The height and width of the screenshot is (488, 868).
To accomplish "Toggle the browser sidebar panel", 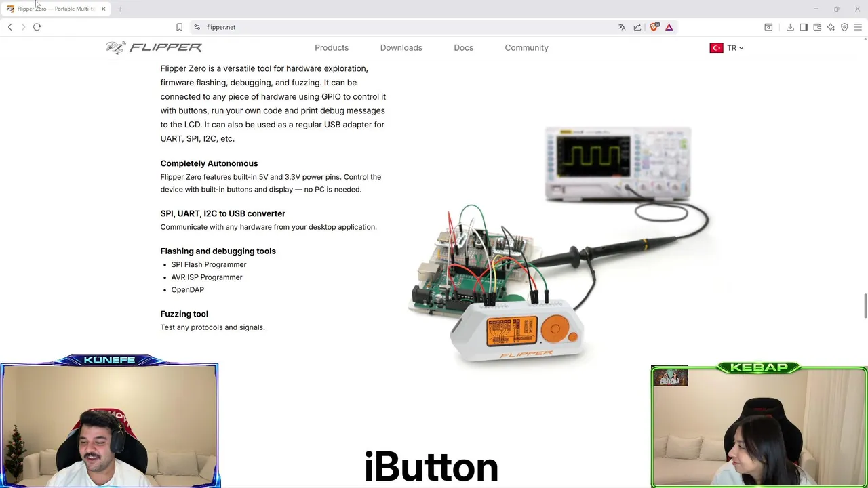I will [x=804, y=27].
